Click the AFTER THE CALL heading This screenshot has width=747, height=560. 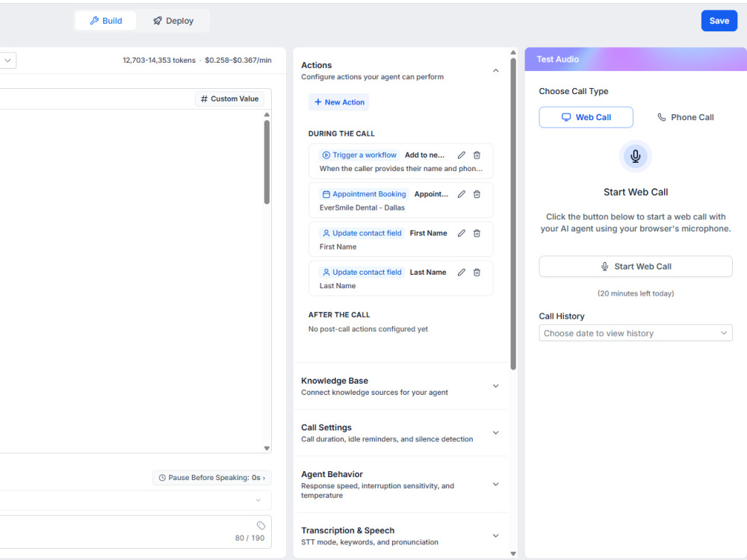coord(339,315)
